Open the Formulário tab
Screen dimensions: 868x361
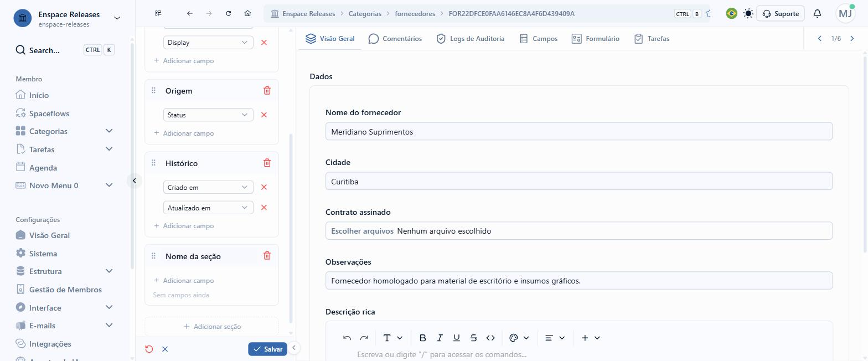[595, 39]
